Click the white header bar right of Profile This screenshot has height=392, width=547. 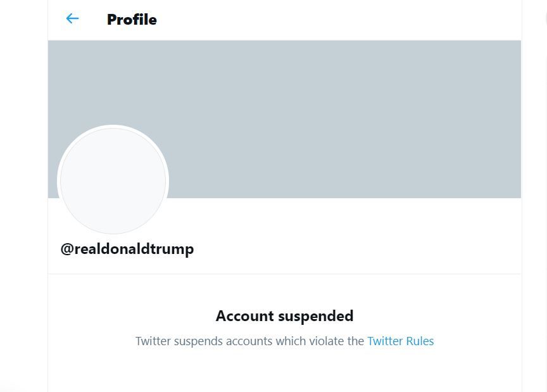click(342, 20)
